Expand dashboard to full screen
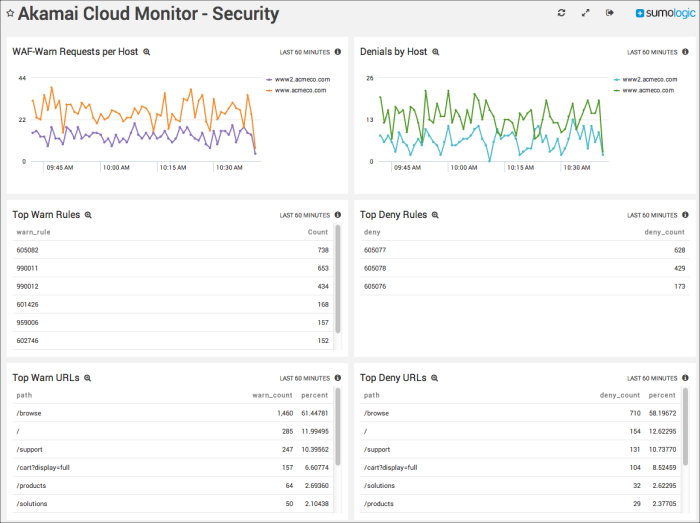Viewport: 700px width, 523px height. coord(585,13)
